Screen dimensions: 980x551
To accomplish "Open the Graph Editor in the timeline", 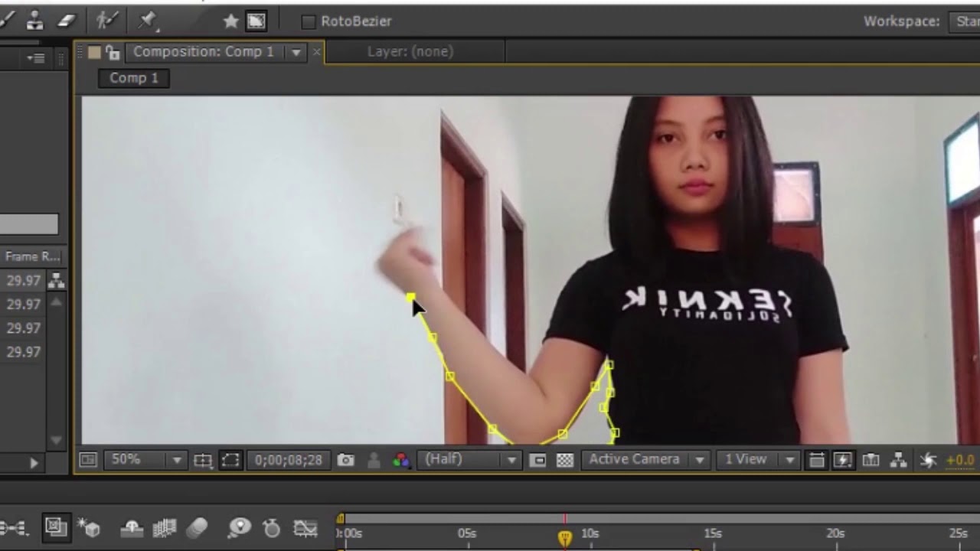I will click(305, 527).
